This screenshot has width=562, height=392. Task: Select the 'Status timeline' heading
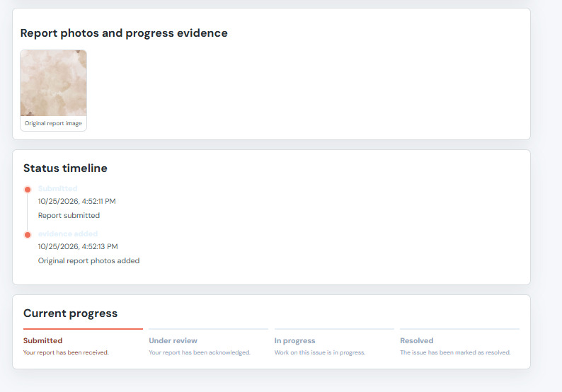65,168
